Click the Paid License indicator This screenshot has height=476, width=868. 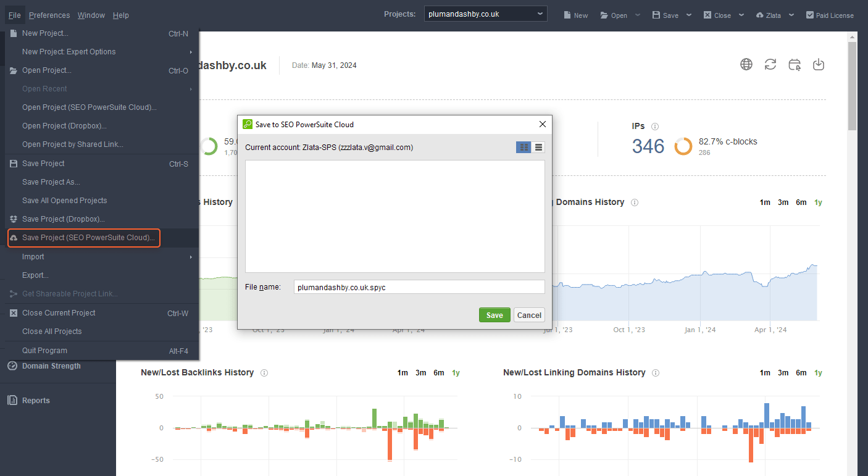830,15
